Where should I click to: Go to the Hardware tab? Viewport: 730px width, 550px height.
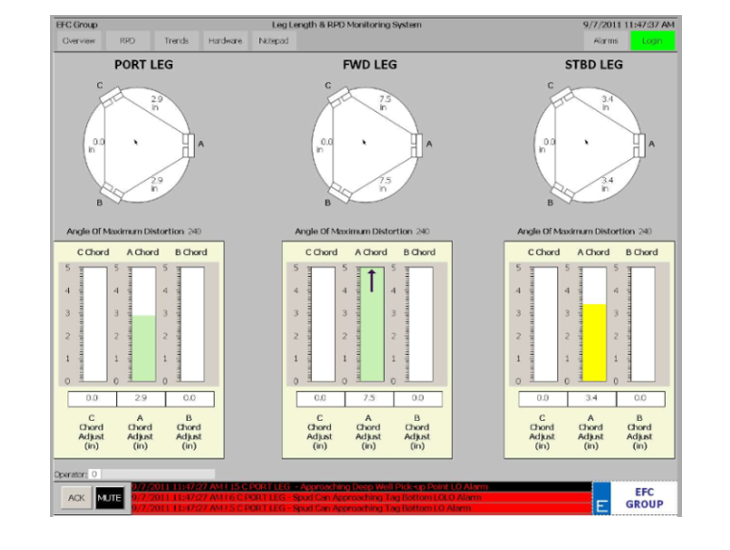click(225, 41)
